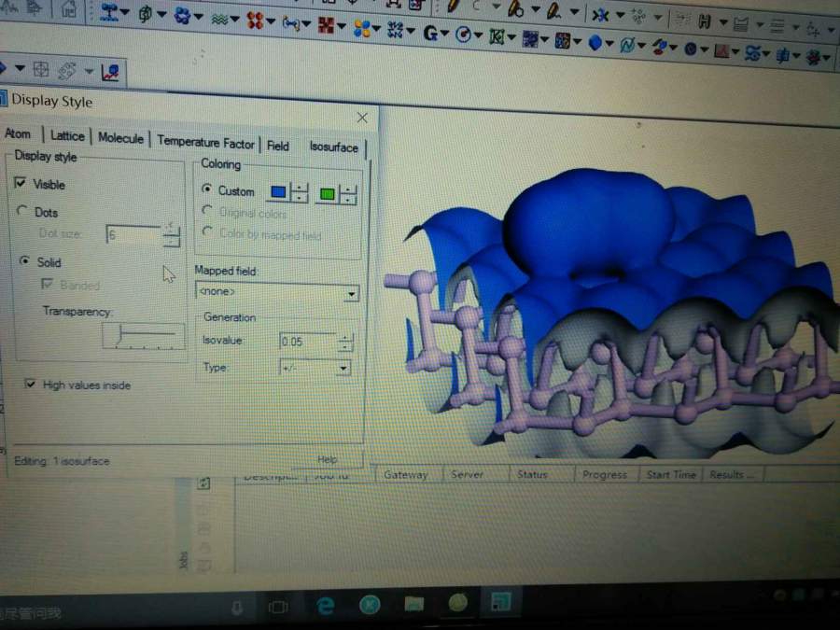
Task: Click the Gateway column header
Action: pyautogui.click(x=406, y=475)
